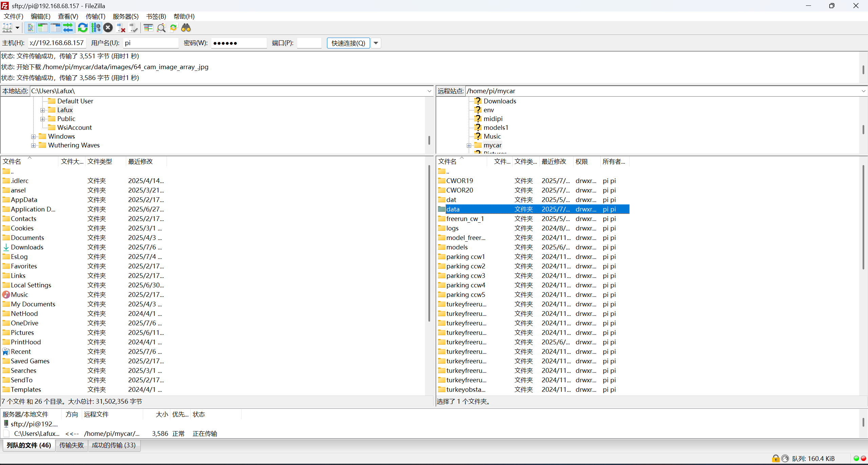Open local site path dropdown
Viewport: 868px width, 465px height.
pos(429,91)
